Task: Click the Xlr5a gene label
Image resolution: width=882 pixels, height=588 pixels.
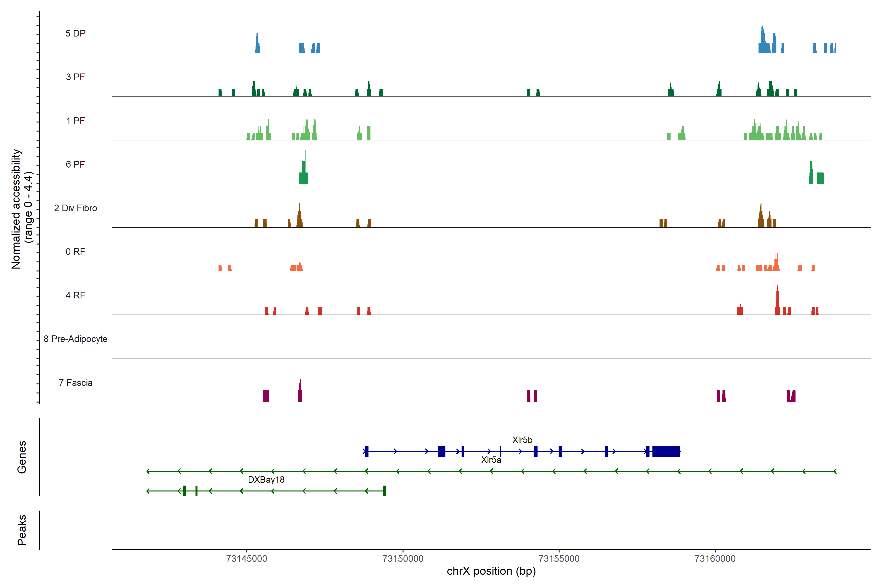Action: click(491, 460)
